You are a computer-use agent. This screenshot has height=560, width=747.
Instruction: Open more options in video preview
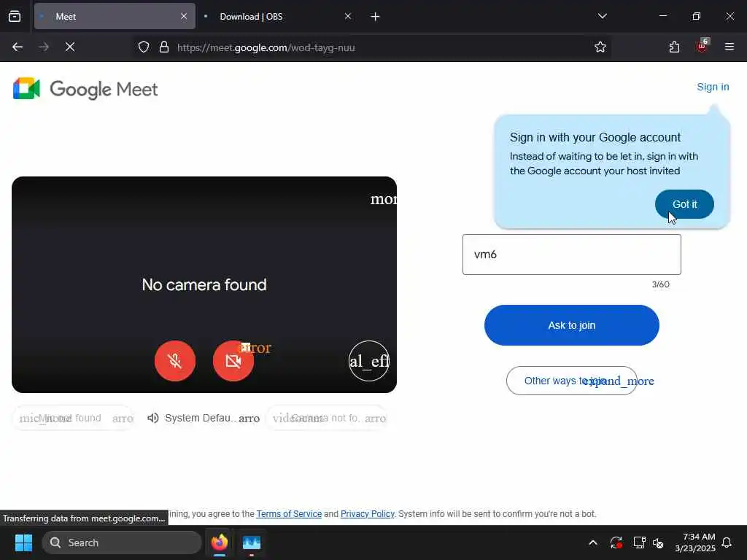coord(384,198)
